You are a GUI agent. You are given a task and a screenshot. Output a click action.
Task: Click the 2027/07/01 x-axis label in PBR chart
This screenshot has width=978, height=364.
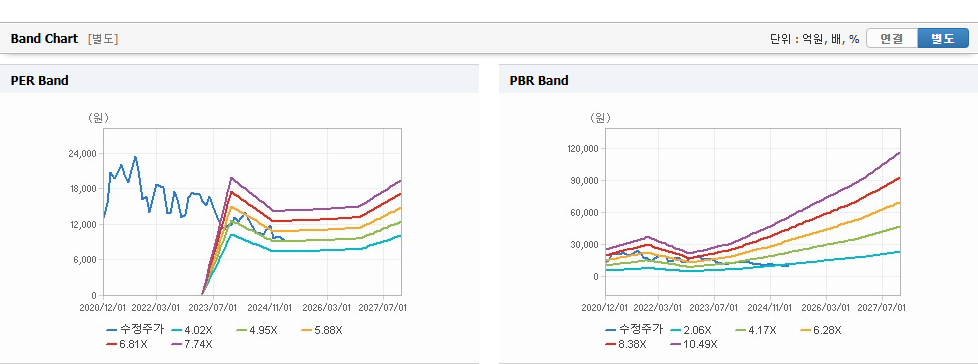tap(883, 307)
